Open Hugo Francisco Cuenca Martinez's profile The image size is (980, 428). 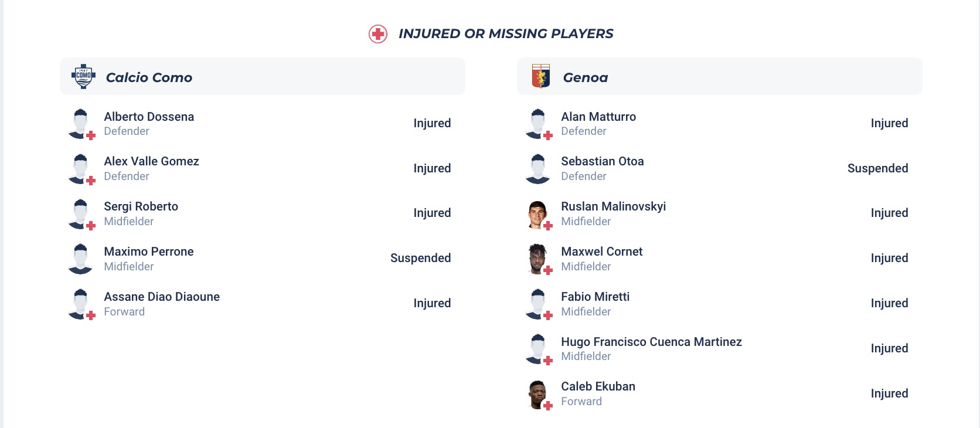tap(651, 341)
